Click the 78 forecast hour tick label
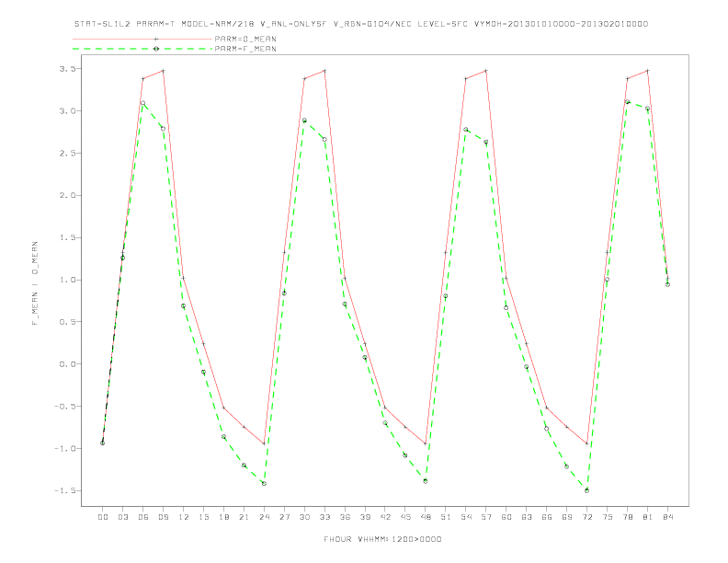This screenshot has height=563, width=728. [627, 517]
